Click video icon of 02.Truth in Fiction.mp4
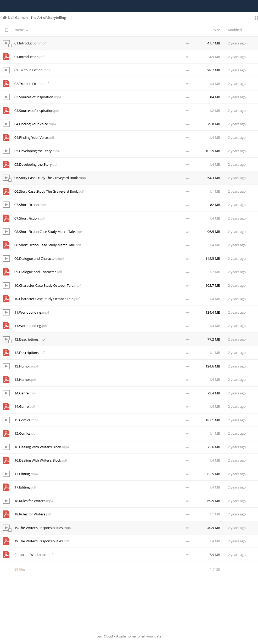This screenshot has height=644, width=258. (6, 70)
